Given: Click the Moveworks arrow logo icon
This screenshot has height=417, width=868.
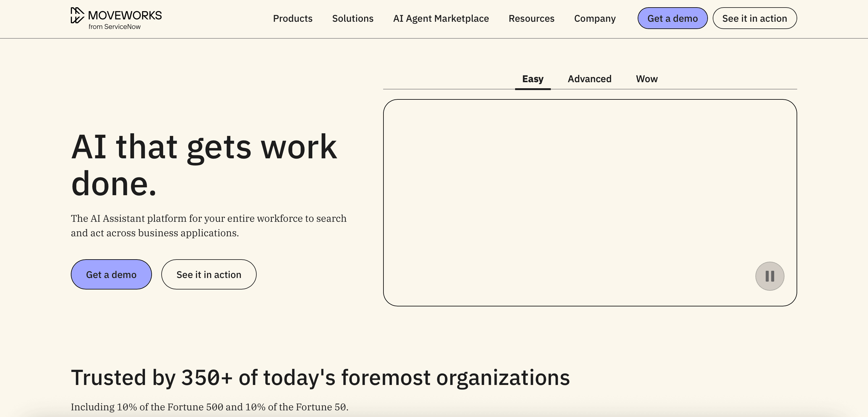Looking at the screenshot, I should tap(77, 15).
